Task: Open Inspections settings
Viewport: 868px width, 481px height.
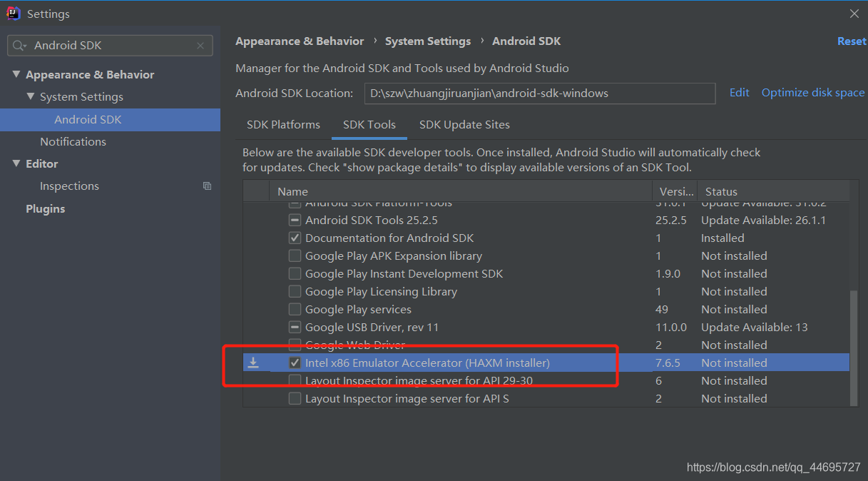Action: click(69, 186)
